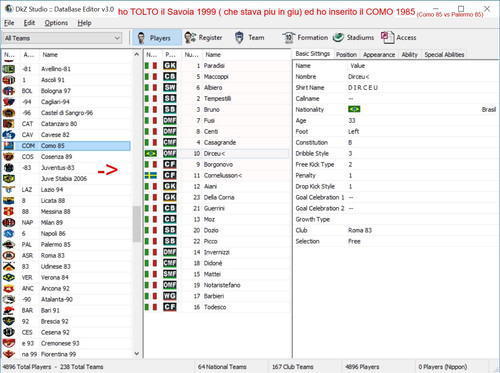Click the 167 Club Teams status entry
This screenshot has height=373, width=500.
click(293, 367)
